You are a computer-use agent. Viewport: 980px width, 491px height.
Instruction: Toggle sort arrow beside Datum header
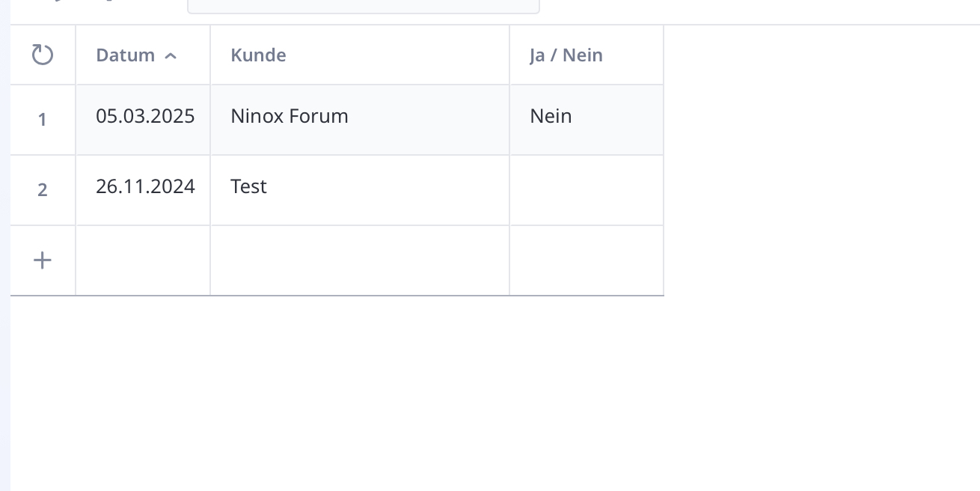[x=171, y=55]
